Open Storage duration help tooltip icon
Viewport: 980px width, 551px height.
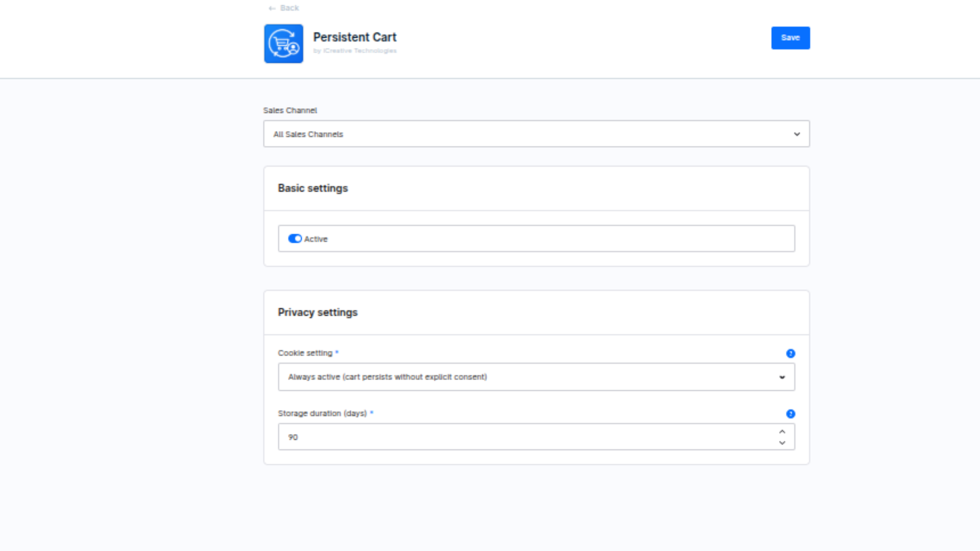point(790,414)
